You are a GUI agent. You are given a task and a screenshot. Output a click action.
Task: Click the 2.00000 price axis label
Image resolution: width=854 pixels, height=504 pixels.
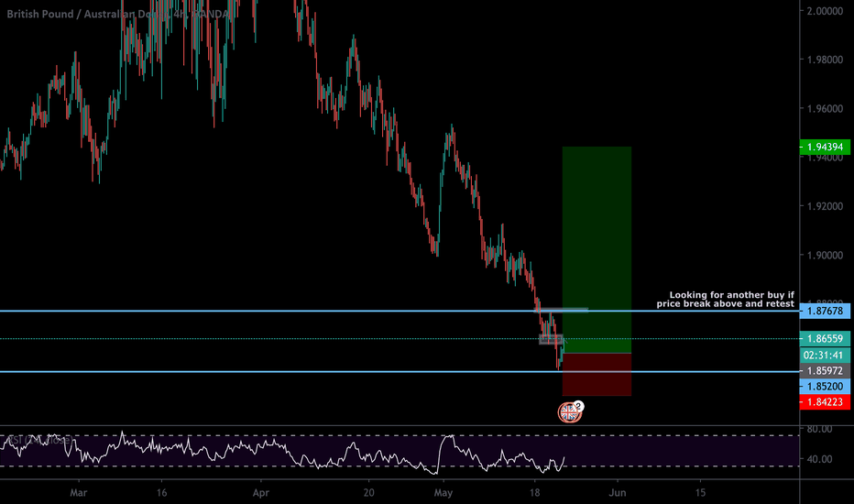pos(825,11)
